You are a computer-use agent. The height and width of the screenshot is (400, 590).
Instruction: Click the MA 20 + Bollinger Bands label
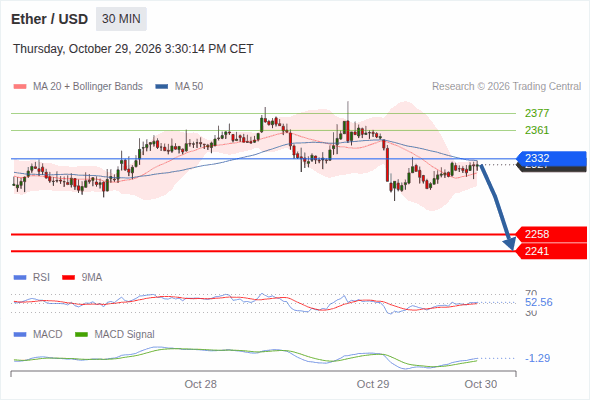pyautogui.click(x=88, y=87)
